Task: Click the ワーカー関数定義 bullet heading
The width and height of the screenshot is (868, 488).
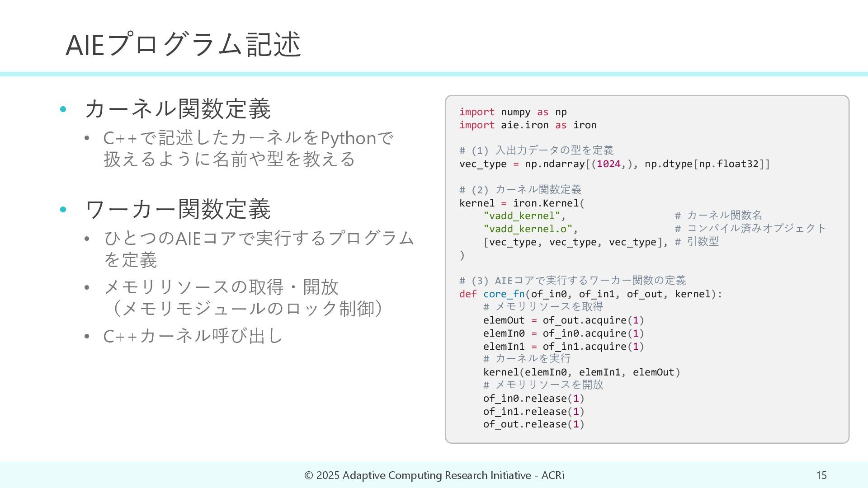Action: point(178,209)
